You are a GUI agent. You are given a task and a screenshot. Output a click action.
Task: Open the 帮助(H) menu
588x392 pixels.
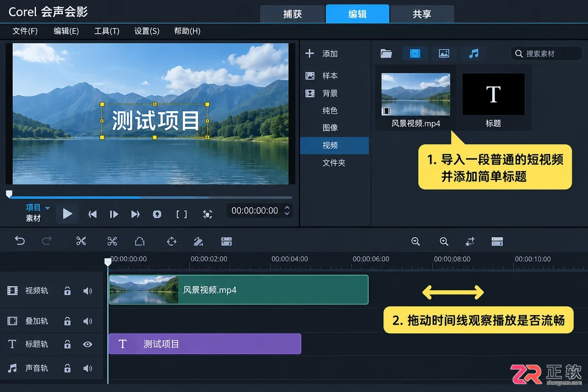[187, 31]
